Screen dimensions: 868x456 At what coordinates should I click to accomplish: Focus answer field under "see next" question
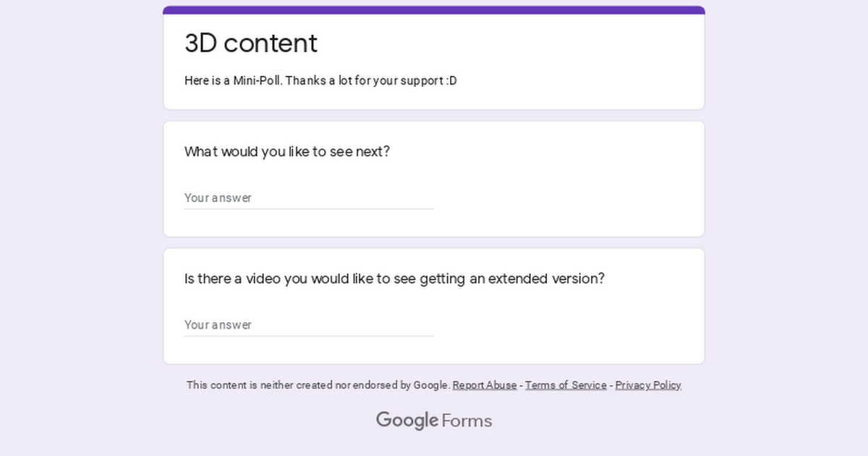click(309, 198)
